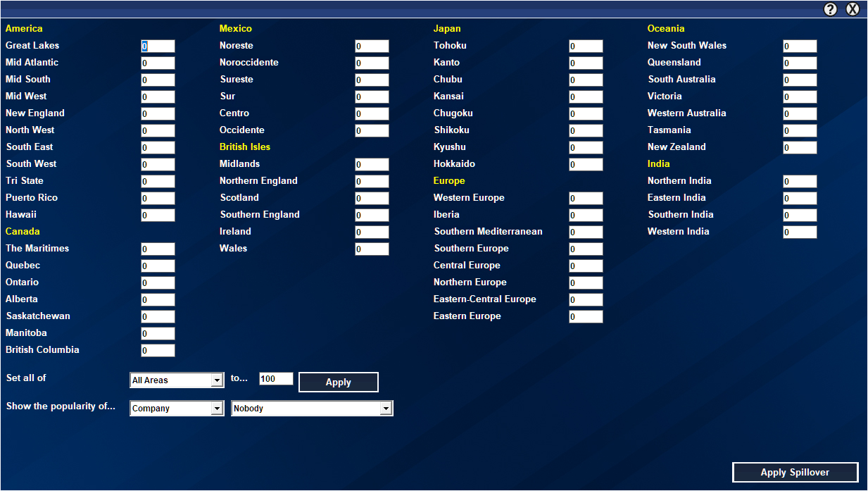
Task: Expand the Company dropdown
Action: (x=177, y=409)
